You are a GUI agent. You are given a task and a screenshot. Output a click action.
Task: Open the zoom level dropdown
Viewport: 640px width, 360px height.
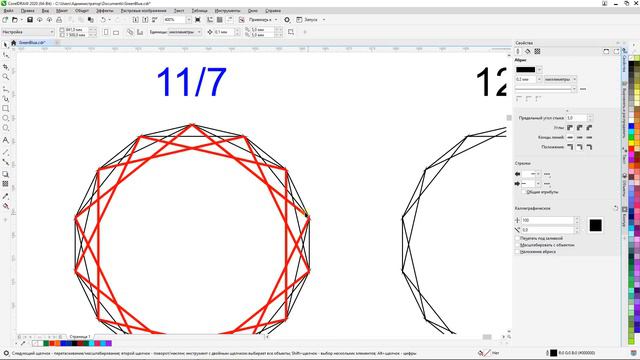[x=189, y=20]
